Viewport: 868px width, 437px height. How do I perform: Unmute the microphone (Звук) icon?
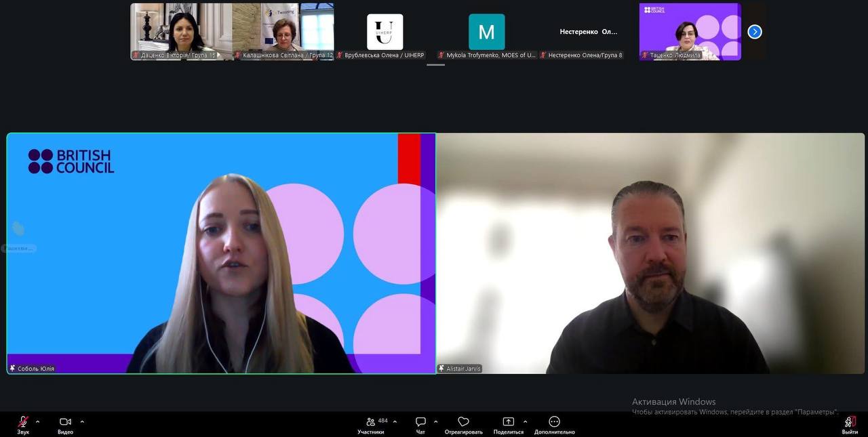[23, 421]
